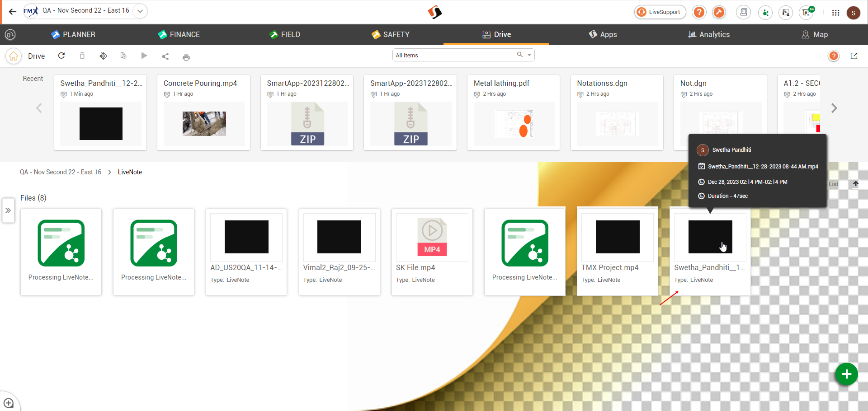The width and height of the screenshot is (868, 411).
Task: Switch to the PLANNER tab
Action: [73, 34]
